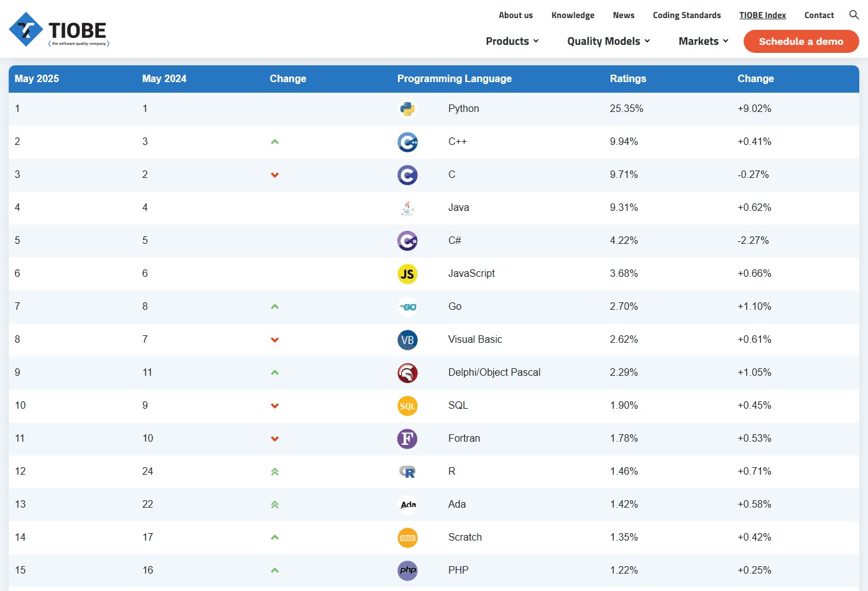Select the Delphi/Object Pascal name
This screenshot has height=591, width=868.
[x=494, y=372]
